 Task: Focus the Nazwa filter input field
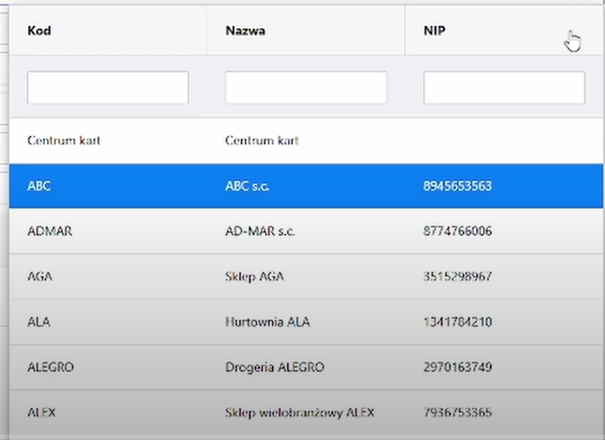pyautogui.click(x=306, y=87)
